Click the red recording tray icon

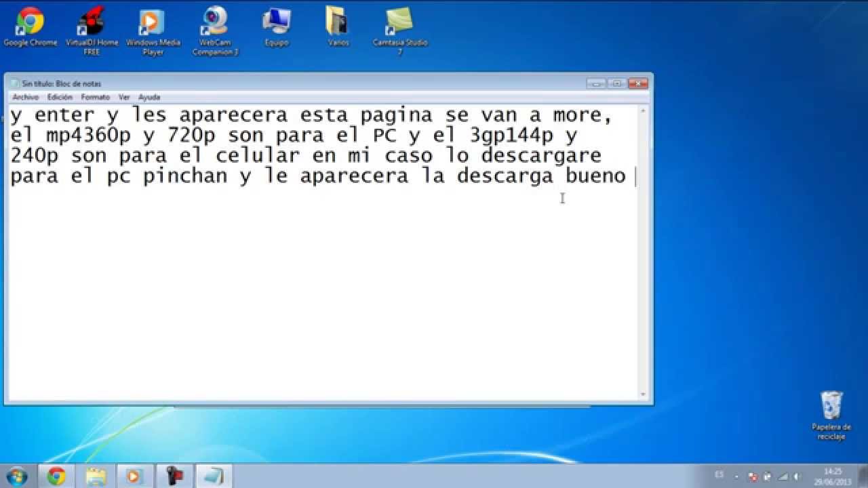click(x=752, y=476)
